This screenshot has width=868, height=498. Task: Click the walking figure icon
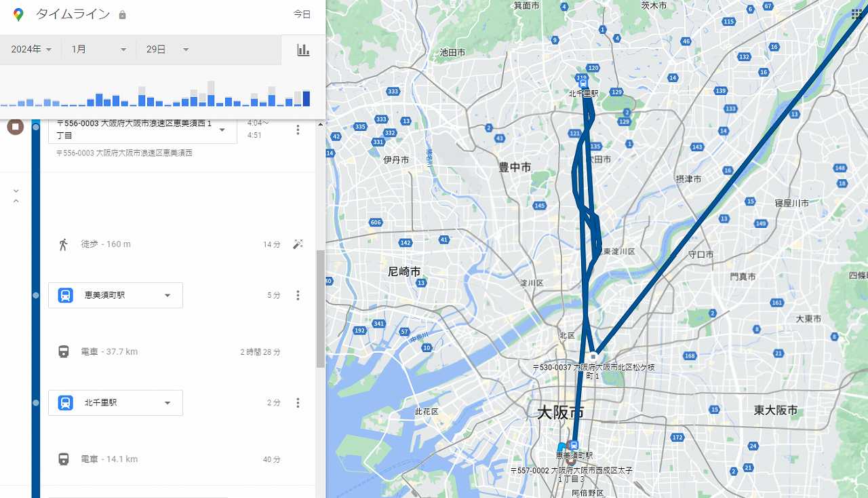63,244
